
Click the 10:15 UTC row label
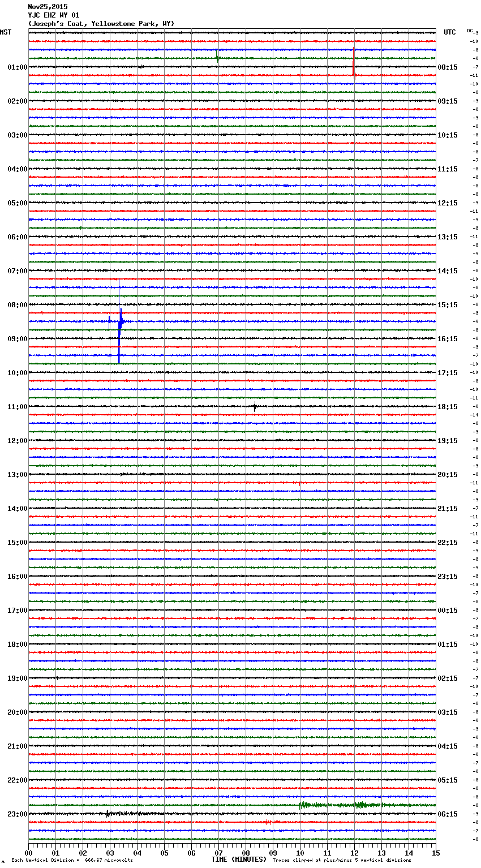pos(448,135)
